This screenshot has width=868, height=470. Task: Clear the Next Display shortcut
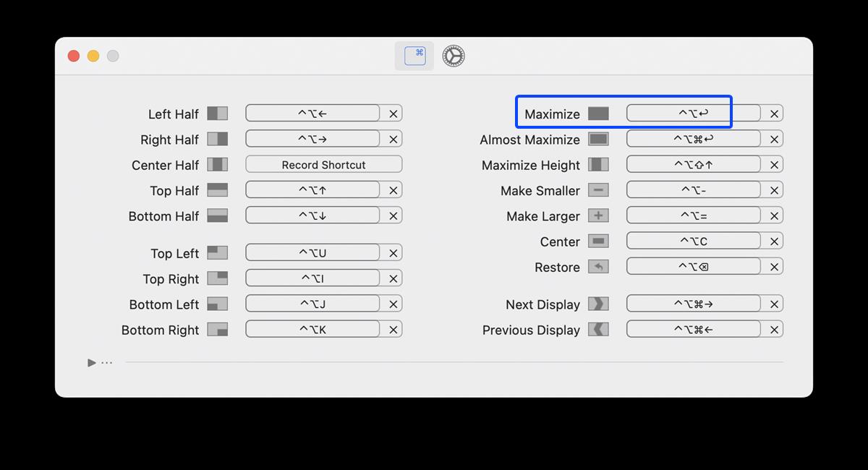pyautogui.click(x=774, y=304)
